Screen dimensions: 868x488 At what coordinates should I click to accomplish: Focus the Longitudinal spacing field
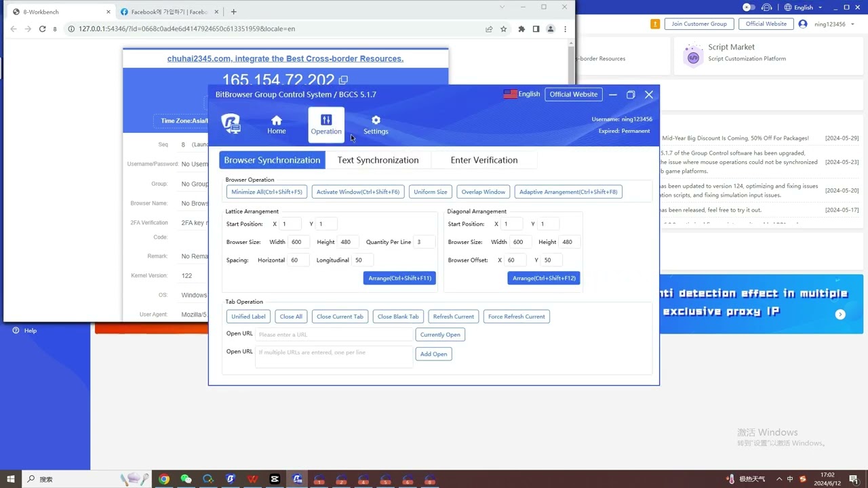click(362, 260)
